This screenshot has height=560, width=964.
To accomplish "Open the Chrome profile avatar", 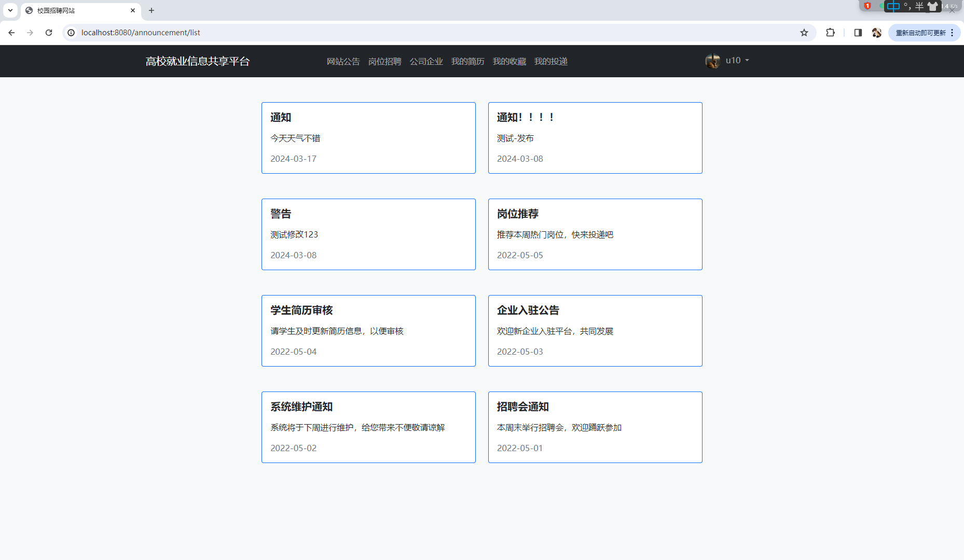I will pos(876,33).
